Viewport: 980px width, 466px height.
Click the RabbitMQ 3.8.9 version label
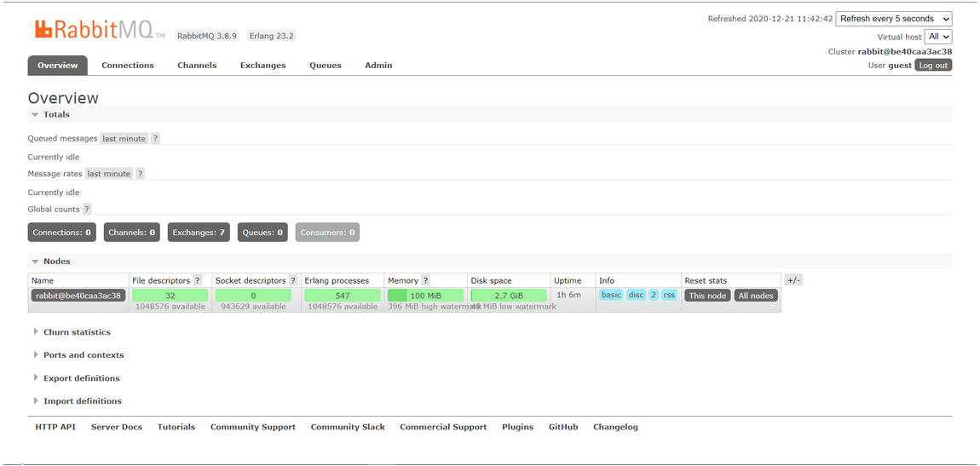pyautogui.click(x=207, y=36)
